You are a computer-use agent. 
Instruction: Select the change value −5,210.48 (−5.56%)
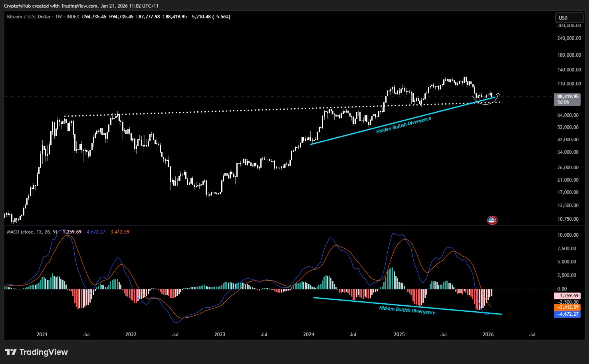coord(210,17)
